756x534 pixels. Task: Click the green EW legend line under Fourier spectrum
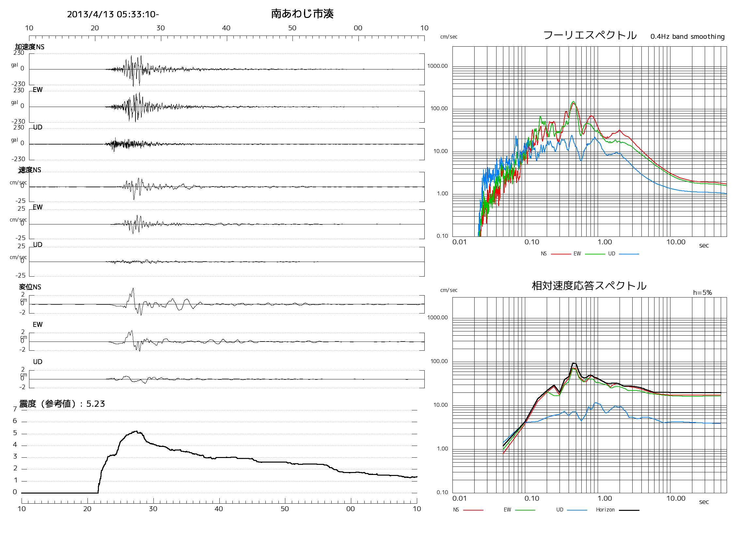tap(595, 254)
